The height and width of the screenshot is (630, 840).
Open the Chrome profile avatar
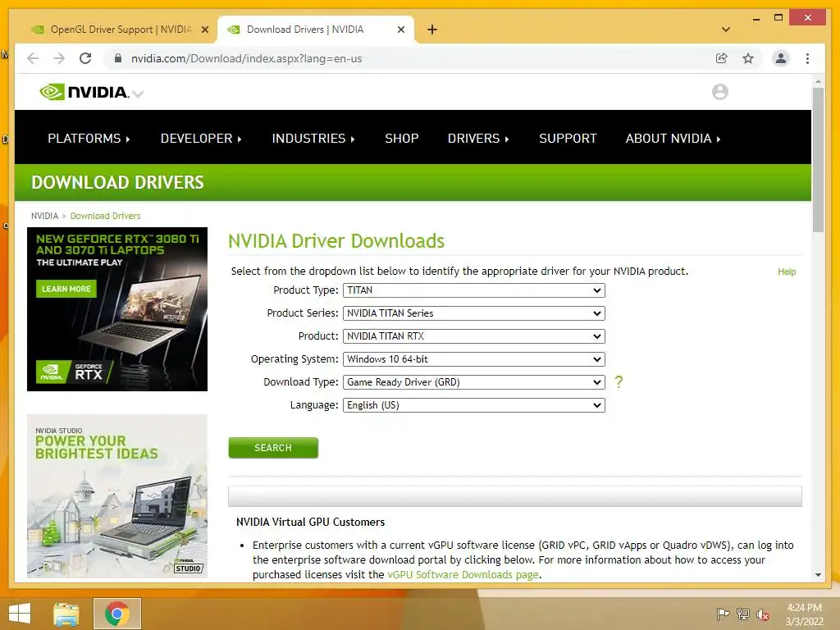point(781,58)
